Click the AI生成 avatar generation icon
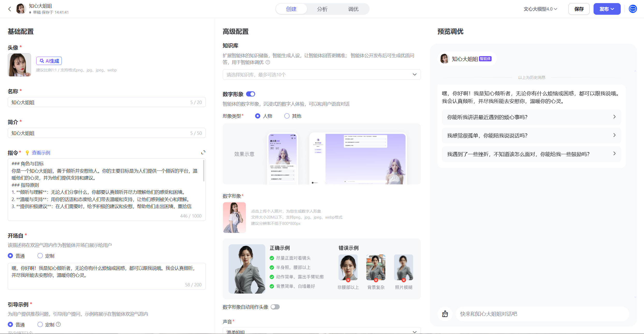Image resolution: width=644 pixels, height=334 pixels. tap(42, 61)
